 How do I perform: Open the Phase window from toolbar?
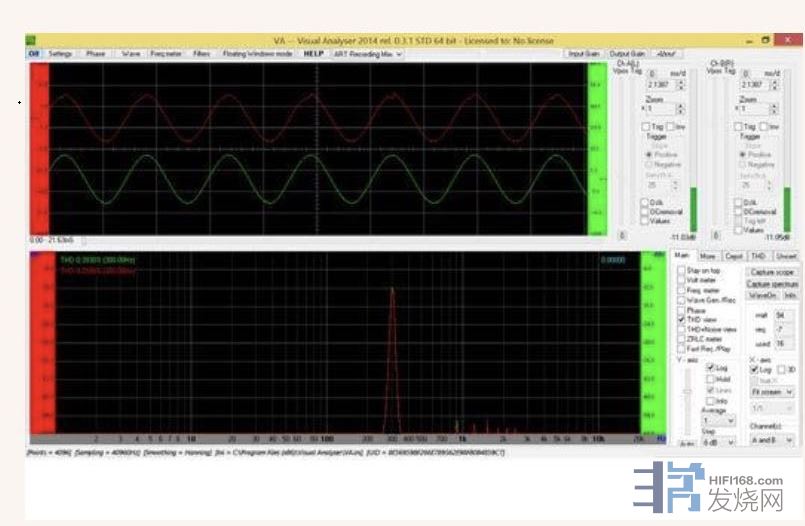point(95,54)
